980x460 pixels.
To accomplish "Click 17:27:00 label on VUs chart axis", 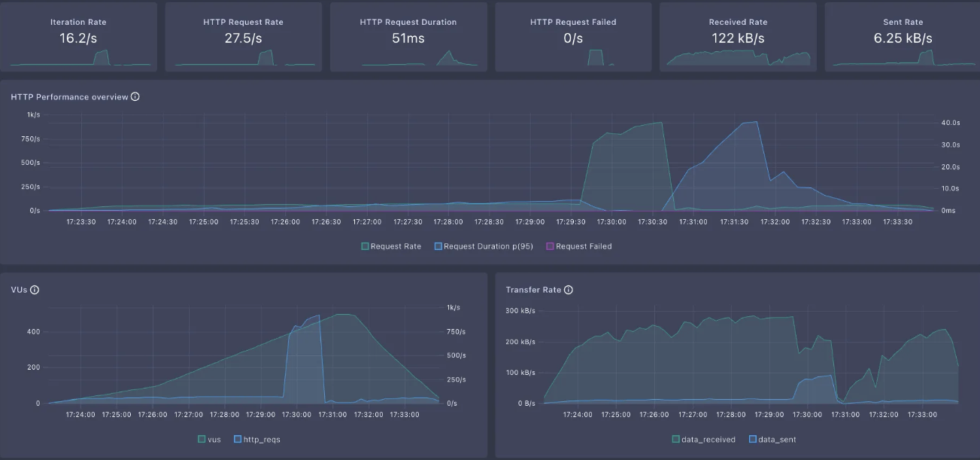I will pyautogui.click(x=188, y=415).
